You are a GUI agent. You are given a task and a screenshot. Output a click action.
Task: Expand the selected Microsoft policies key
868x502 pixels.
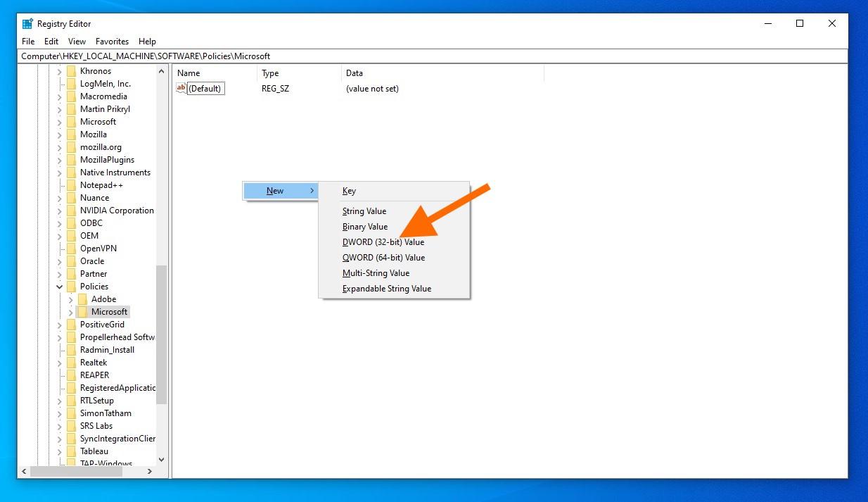click(71, 312)
